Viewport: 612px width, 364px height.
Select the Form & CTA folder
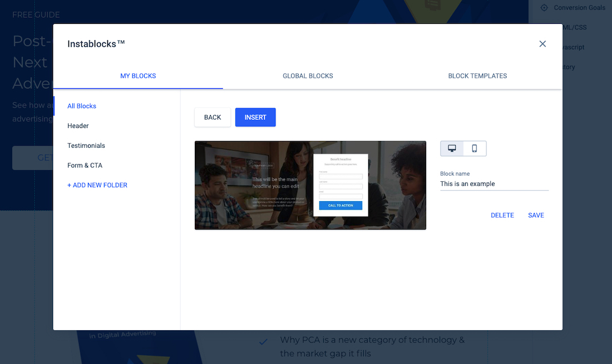(x=85, y=166)
